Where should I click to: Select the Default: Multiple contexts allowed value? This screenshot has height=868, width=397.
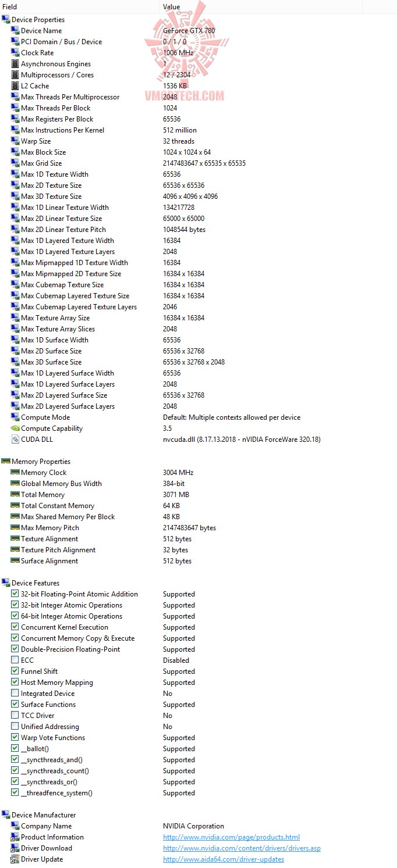[232, 417]
